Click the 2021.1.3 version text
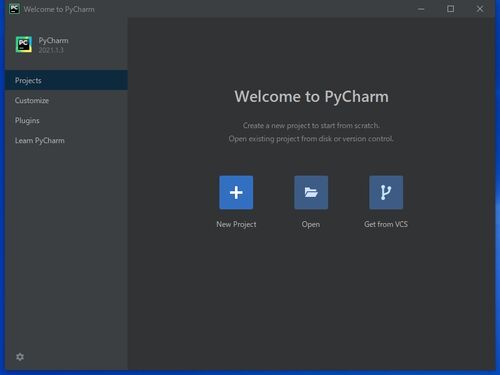Image resolution: width=500 pixels, height=375 pixels. [x=51, y=50]
